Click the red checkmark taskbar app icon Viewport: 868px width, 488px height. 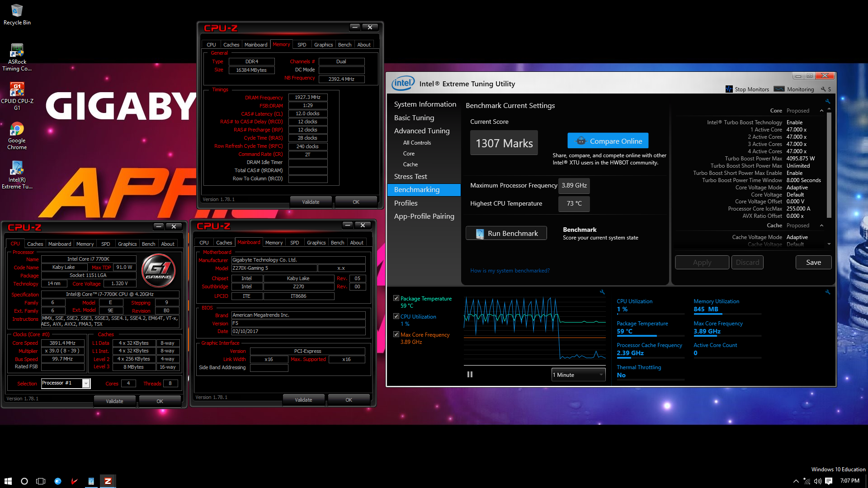75,481
